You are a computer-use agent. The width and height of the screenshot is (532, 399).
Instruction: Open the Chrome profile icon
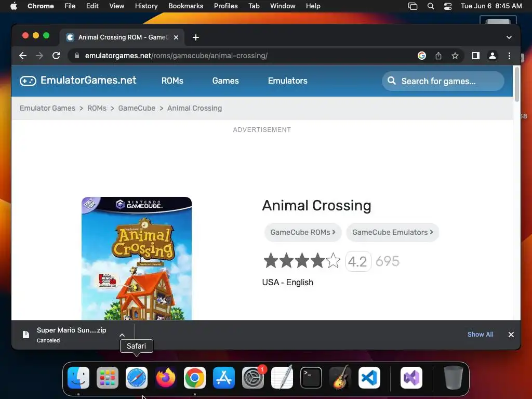click(x=493, y=56)
